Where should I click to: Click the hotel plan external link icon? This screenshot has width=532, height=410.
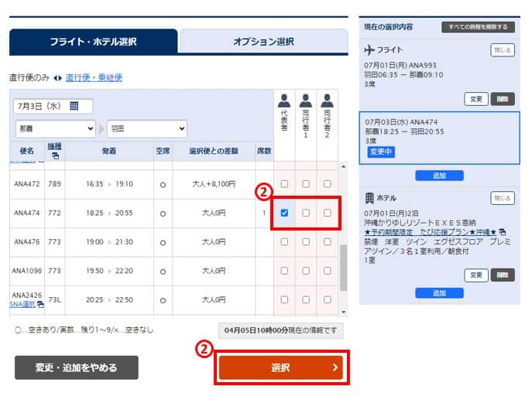502,232
